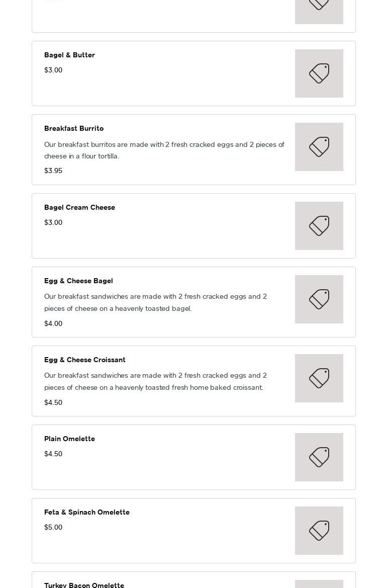Click the Egg & Cheese Croissant description
Image resolution: width=387 pixels, height=588 pixels.
coord(155,381)
